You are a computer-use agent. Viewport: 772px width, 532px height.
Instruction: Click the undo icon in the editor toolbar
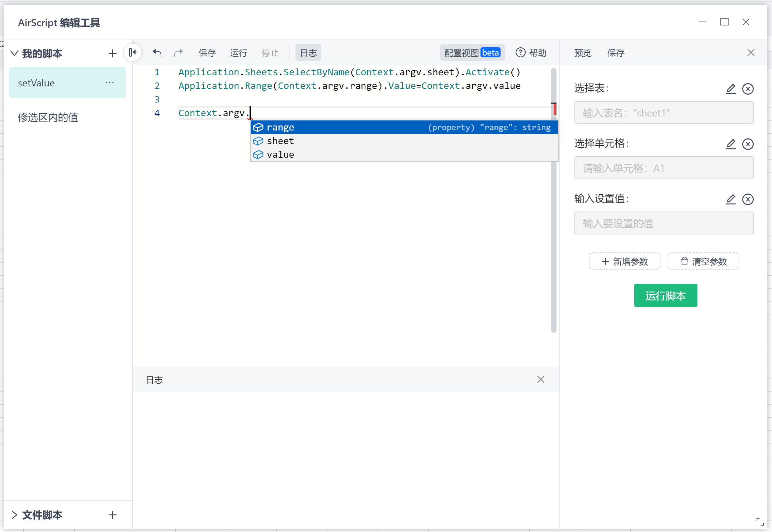click(157, 52)
